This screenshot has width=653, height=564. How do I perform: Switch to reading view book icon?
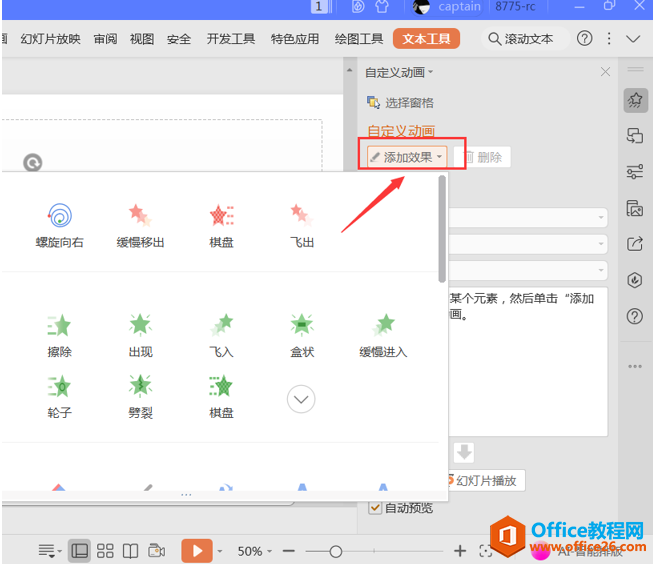130,551
